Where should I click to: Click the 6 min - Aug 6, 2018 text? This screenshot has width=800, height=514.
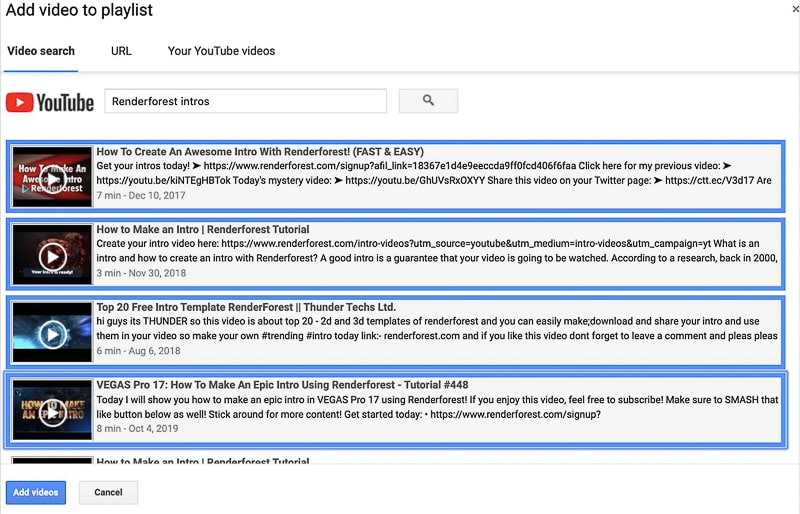pos(138,351)
